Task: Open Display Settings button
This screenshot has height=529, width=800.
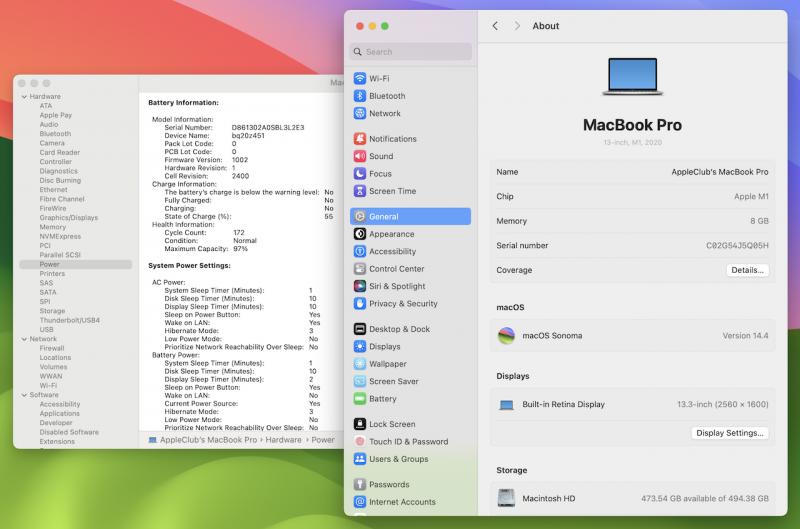Action: tap(730, 433)
